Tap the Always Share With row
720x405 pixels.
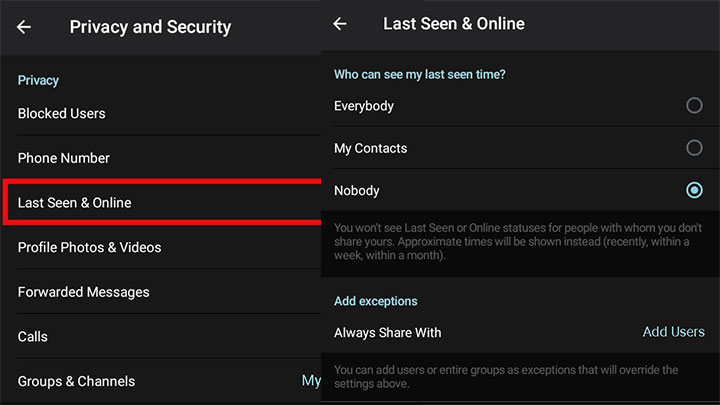(x=520, y=332)
